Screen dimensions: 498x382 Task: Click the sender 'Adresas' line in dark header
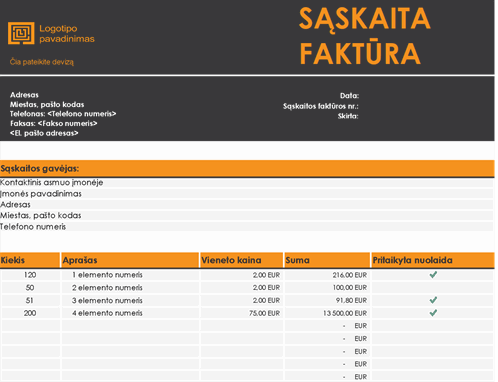pos(24,95)
